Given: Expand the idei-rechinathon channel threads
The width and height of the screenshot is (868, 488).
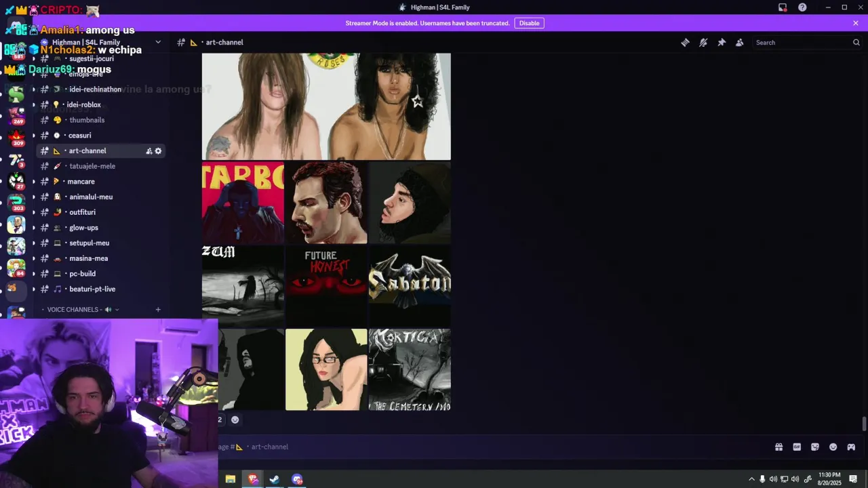Looking at the screenshot, I should (33, 89).
